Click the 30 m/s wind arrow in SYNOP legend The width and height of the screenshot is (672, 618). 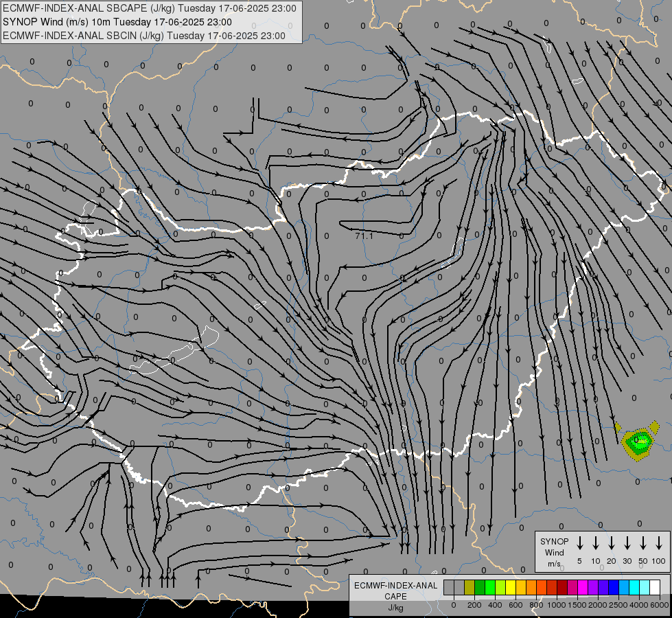click(627, 543)
